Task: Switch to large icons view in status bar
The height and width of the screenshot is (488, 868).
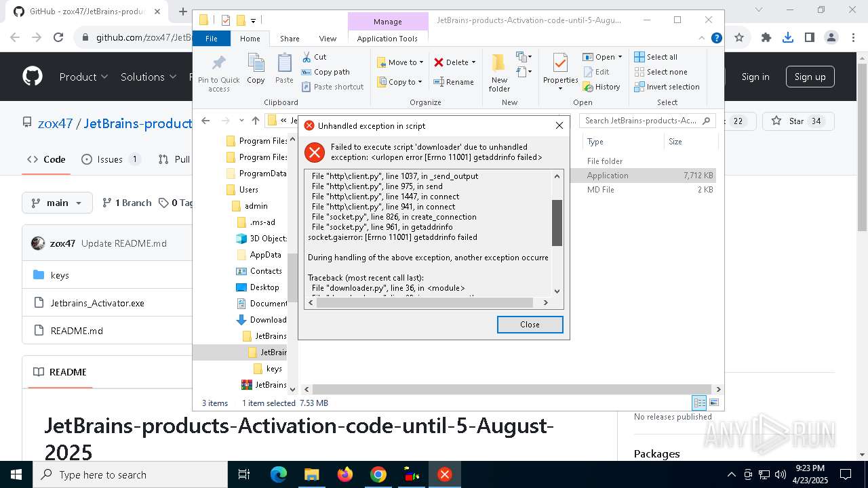Action: pos(713,403)
